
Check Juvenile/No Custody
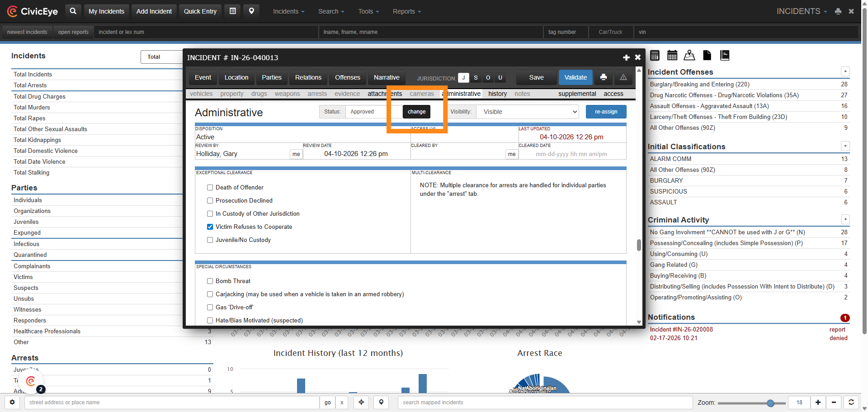(x=210, y=240)
